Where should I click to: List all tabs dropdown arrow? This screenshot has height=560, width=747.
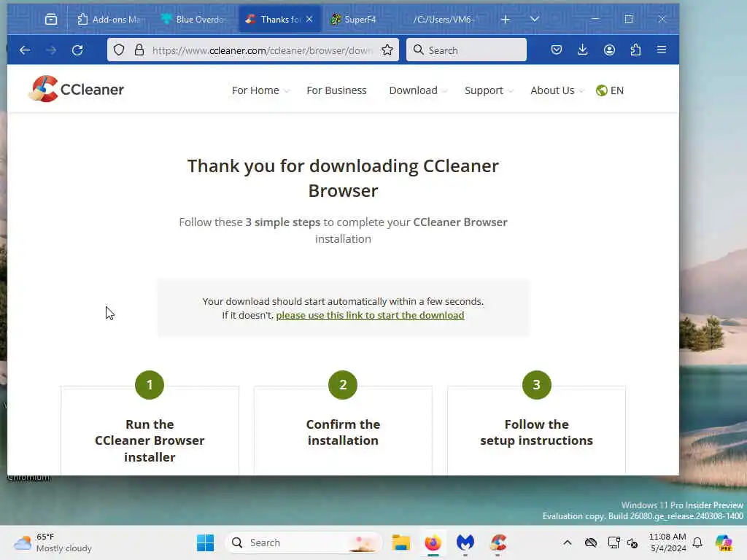[535, 19]
